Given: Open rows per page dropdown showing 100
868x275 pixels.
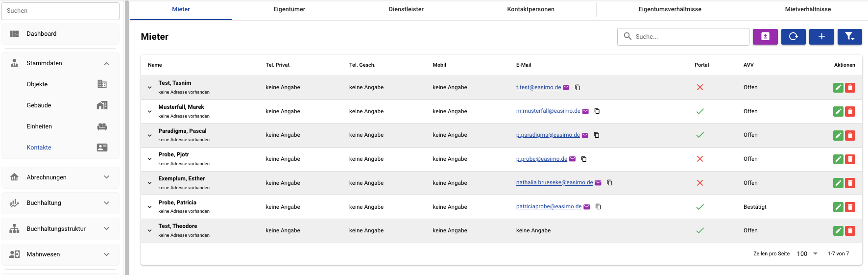Looking at the screenshot, I should point(807,253).
